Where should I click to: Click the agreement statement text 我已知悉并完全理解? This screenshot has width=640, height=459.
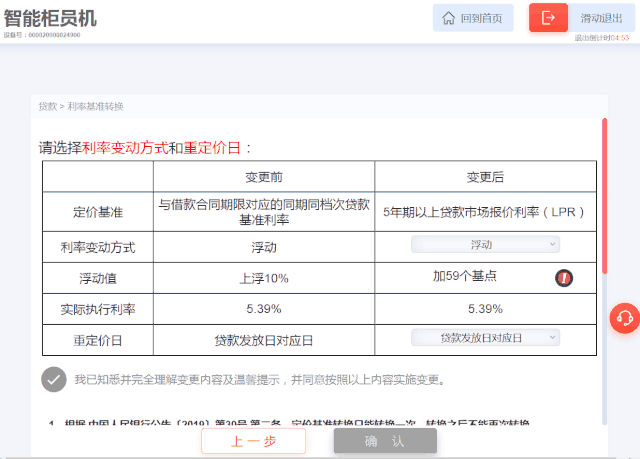260,380
